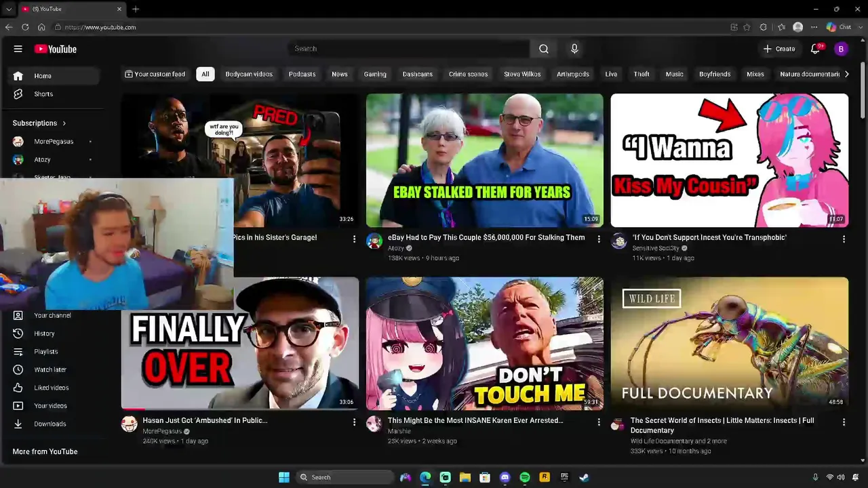Open More actions for Hasan video
868x488 pixels.
pos(354,422)
